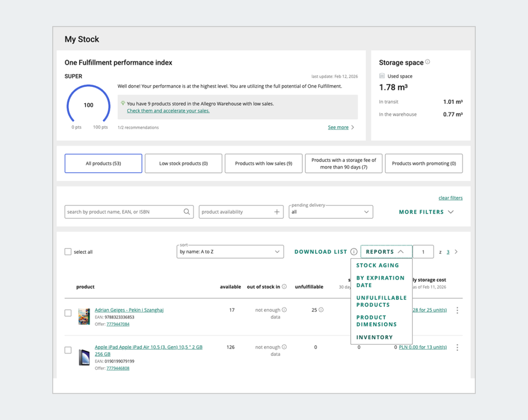Click the magnifier icon in the product search field
528x420 pixels.
pos(187,212)
